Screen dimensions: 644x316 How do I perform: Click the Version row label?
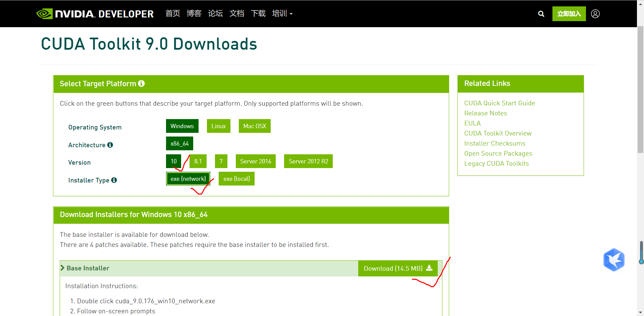(79, 162)
